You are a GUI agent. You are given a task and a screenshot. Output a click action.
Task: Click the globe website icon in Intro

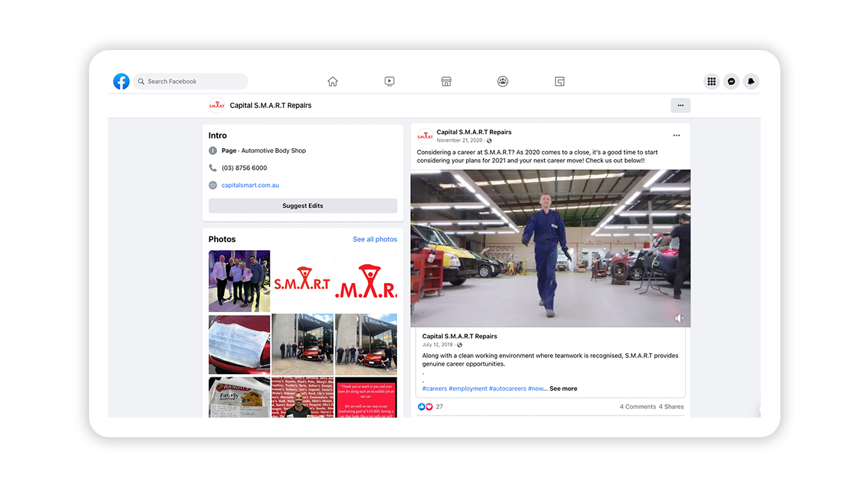(213, 186)
